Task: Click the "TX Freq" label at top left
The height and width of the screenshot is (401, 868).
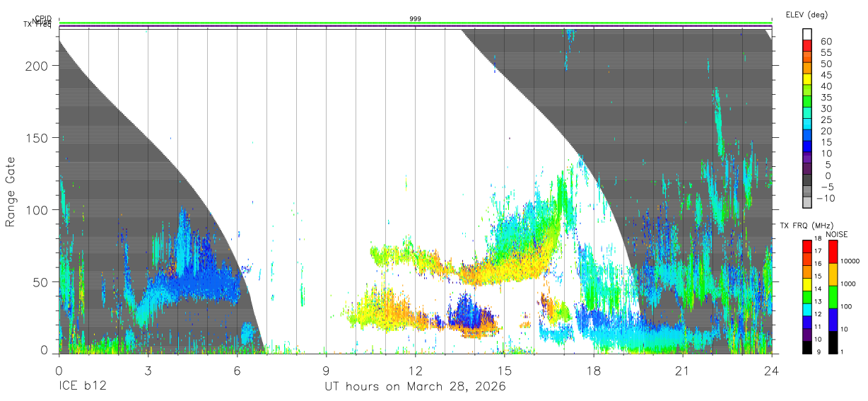Action: pos(38,25)
